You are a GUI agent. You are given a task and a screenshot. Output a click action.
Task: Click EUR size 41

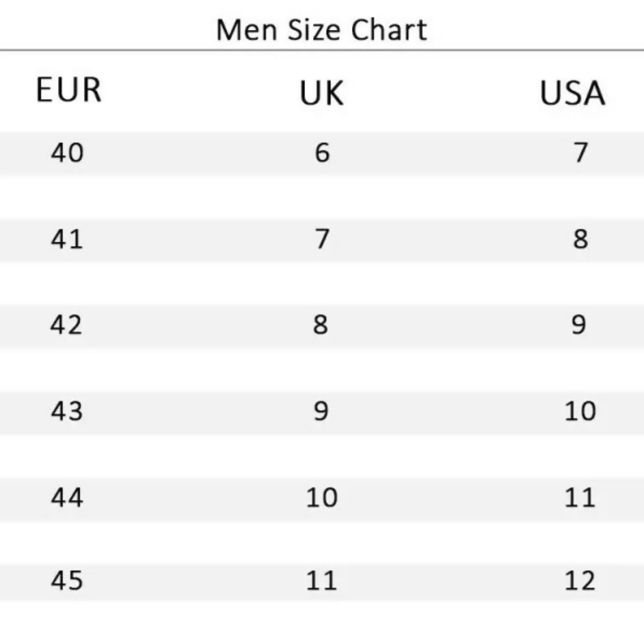(x=67, y=239)
